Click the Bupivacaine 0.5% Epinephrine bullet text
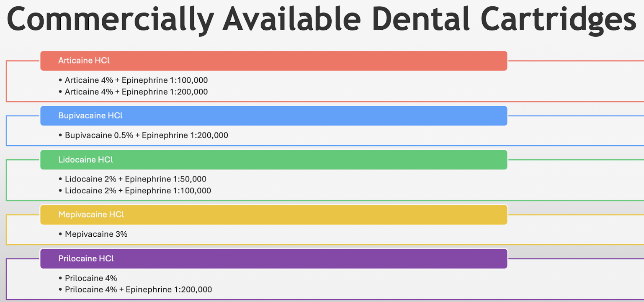 point(146,136)
